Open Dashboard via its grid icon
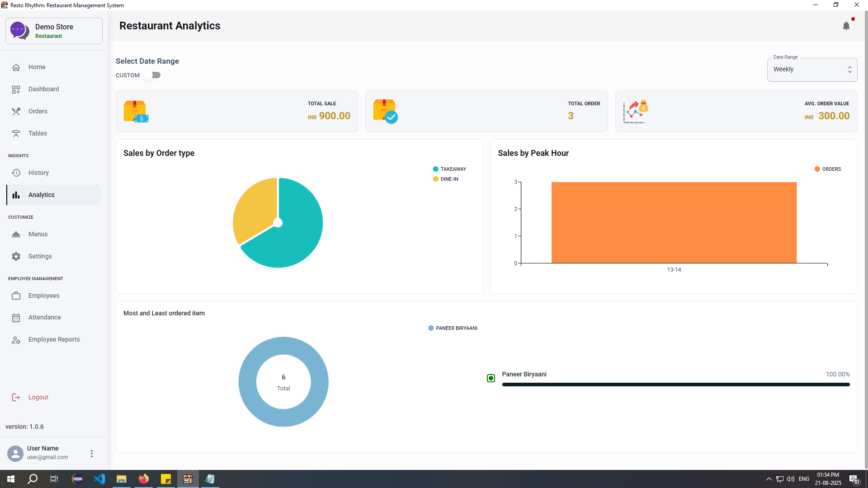This screenshot has width=868, height=488. [16, 89]
